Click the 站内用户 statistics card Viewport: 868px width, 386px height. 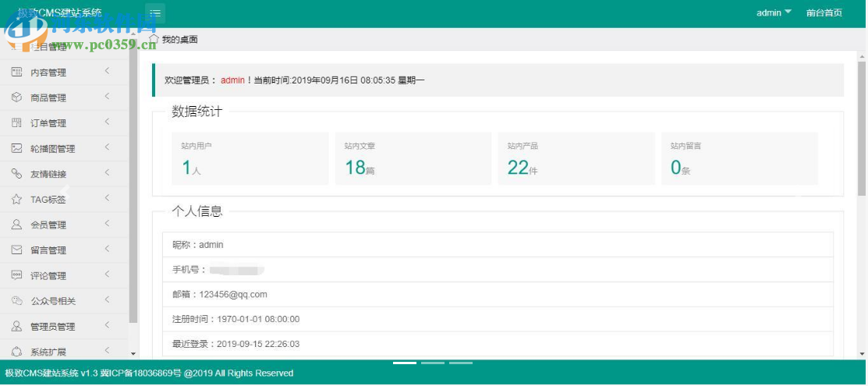[250, 158]
